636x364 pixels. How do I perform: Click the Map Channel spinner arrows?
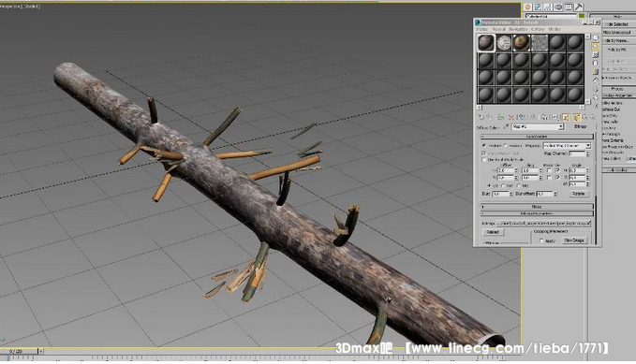[x=587, y=153]
